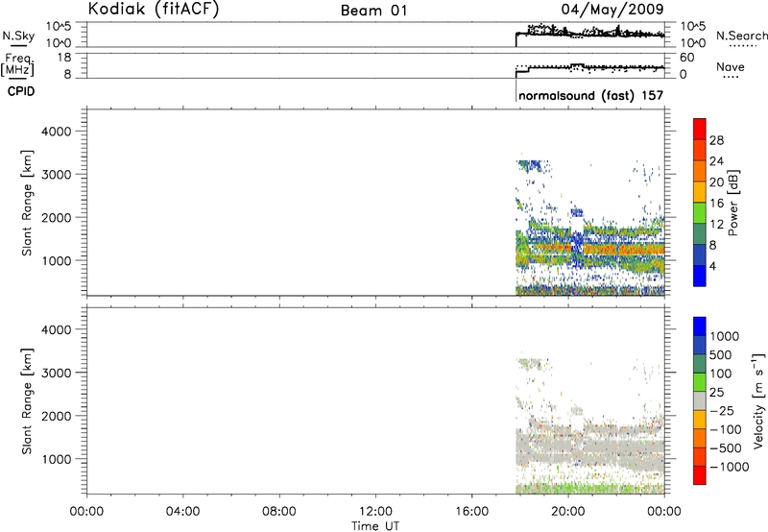Click the '4' Power colorbar tick
Screen dimensions: 768x532
pyautogui.click(x=712, y=266)
